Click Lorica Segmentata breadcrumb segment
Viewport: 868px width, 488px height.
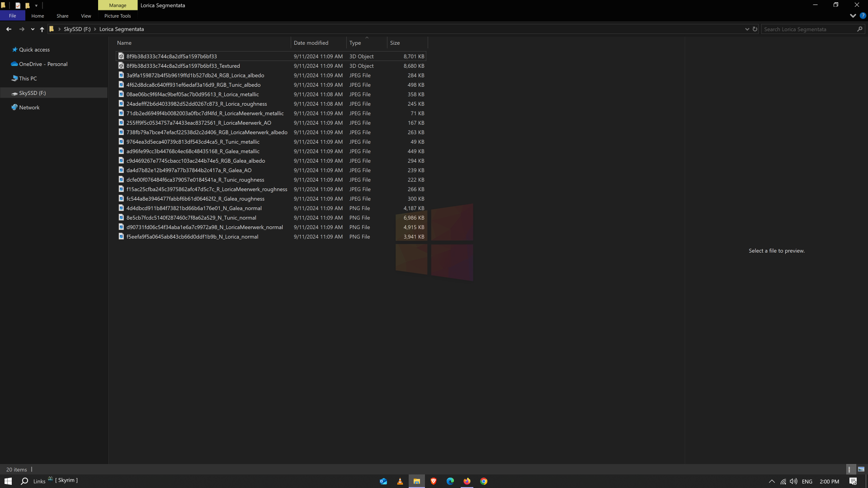pos(122,29)
